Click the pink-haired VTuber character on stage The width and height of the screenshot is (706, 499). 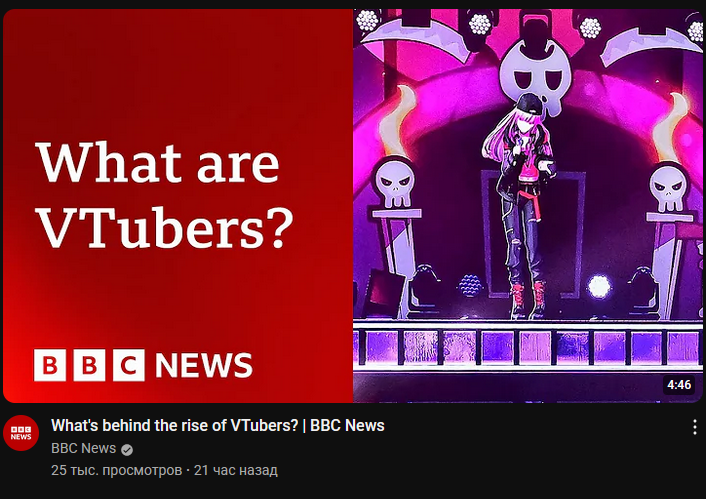[520, 205]
